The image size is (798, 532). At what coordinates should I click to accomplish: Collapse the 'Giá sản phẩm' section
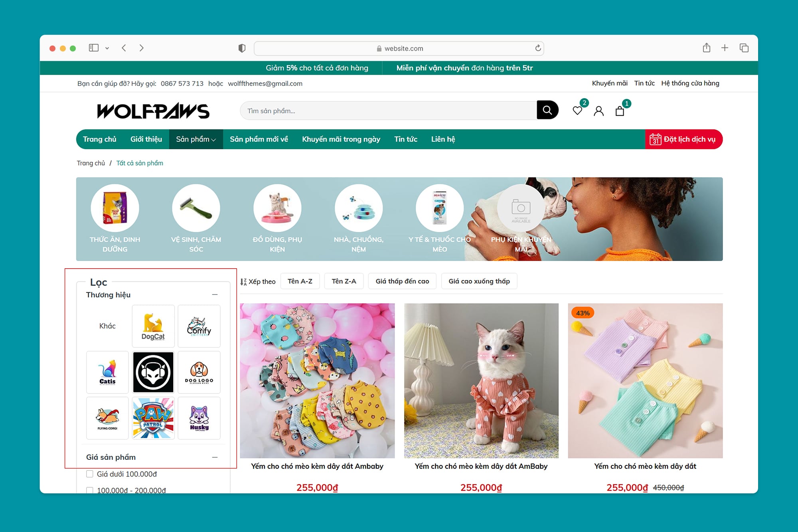click(x=215, y=457)
